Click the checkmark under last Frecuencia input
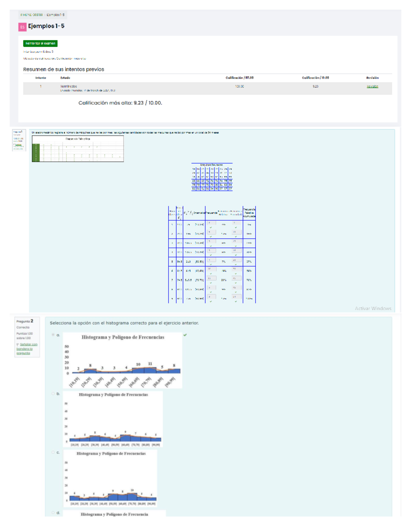 (211, 301)
